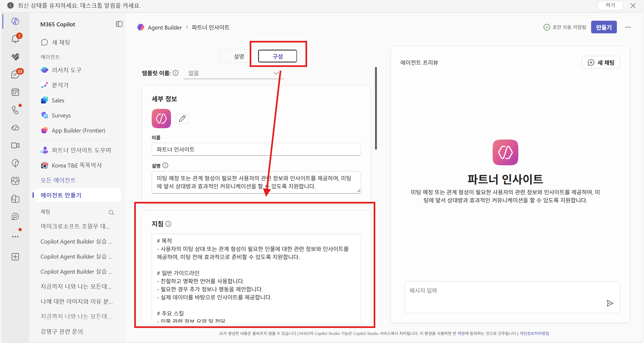Open the Calendar icon in the rail

click(15, 92)
